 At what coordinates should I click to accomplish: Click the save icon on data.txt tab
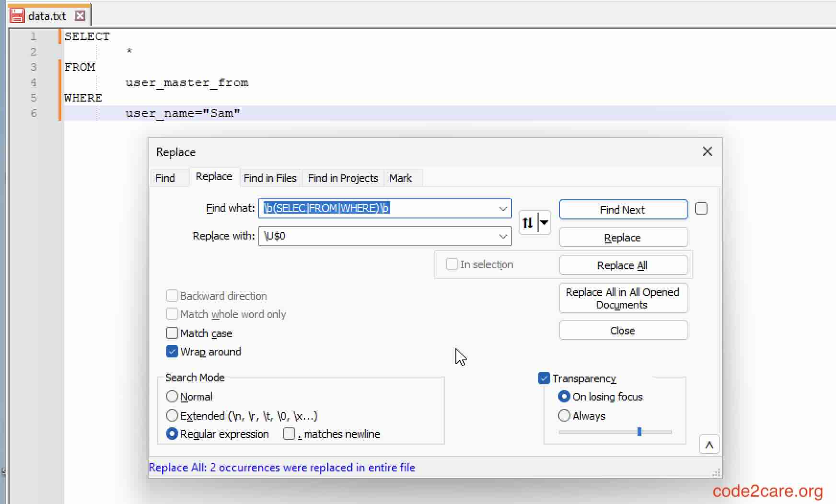tap(17, 15)
